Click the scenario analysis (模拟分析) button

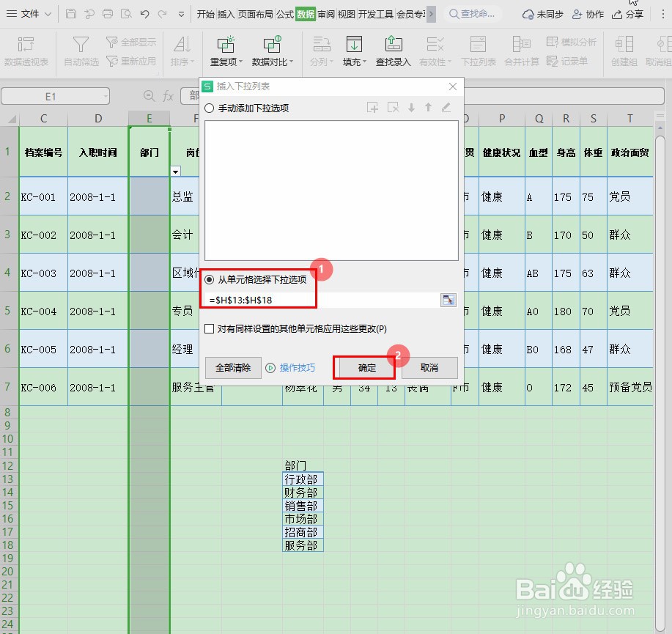pyautogui.click(x=572, y=42)
